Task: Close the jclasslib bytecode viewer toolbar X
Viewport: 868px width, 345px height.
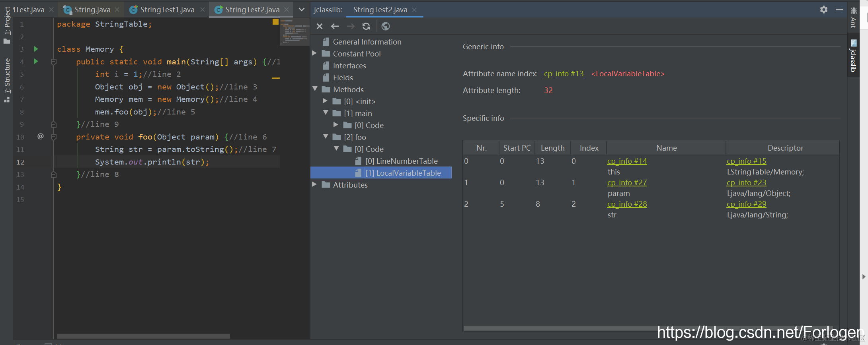Action: 319,26
